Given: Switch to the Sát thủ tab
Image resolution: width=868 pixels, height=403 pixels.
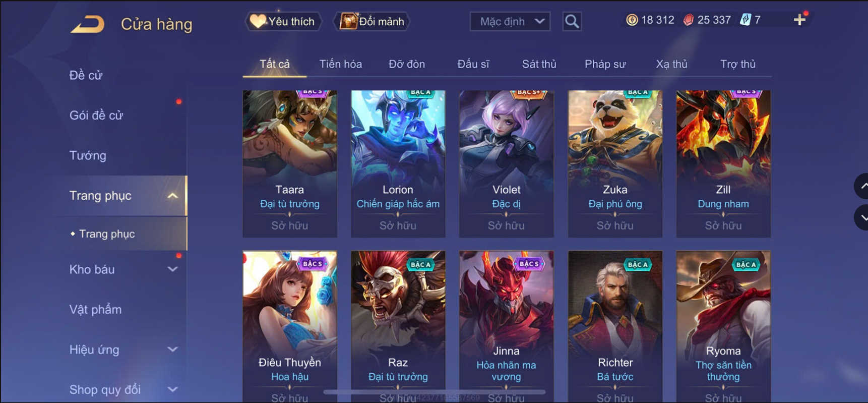Looking at the screenshot, I should point(539,64).
